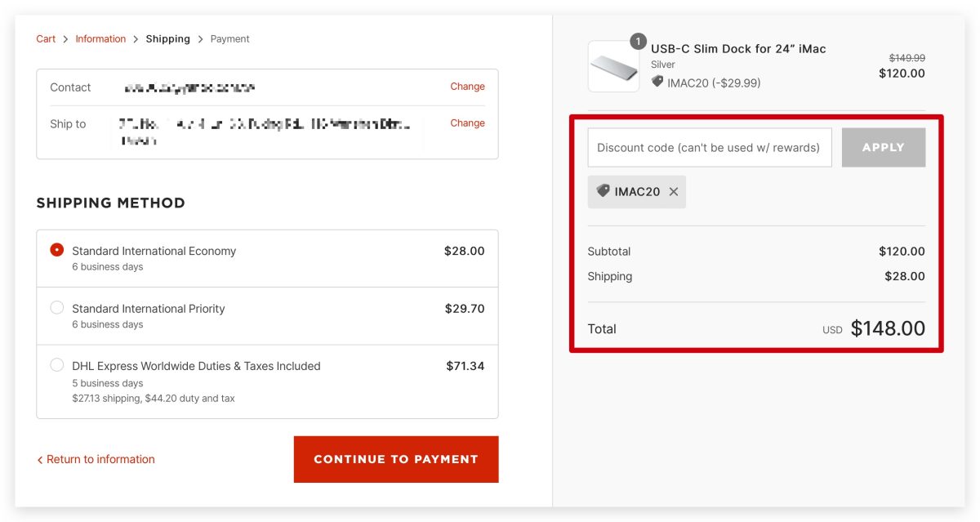Click the quantity badge on product image
980x522 pixels.
coord(638,42)
